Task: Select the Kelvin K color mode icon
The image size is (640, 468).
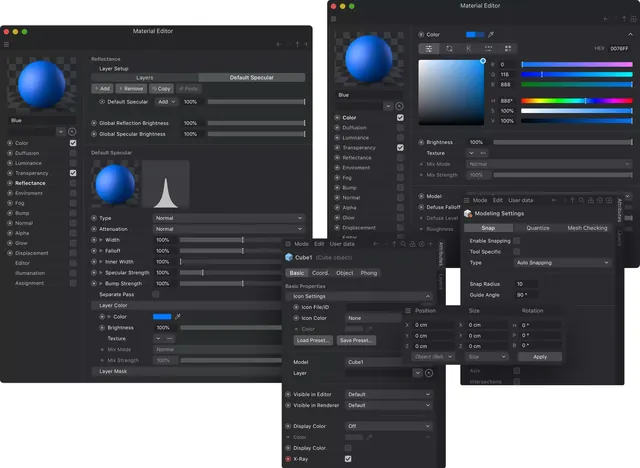Action: pos(469,49)
